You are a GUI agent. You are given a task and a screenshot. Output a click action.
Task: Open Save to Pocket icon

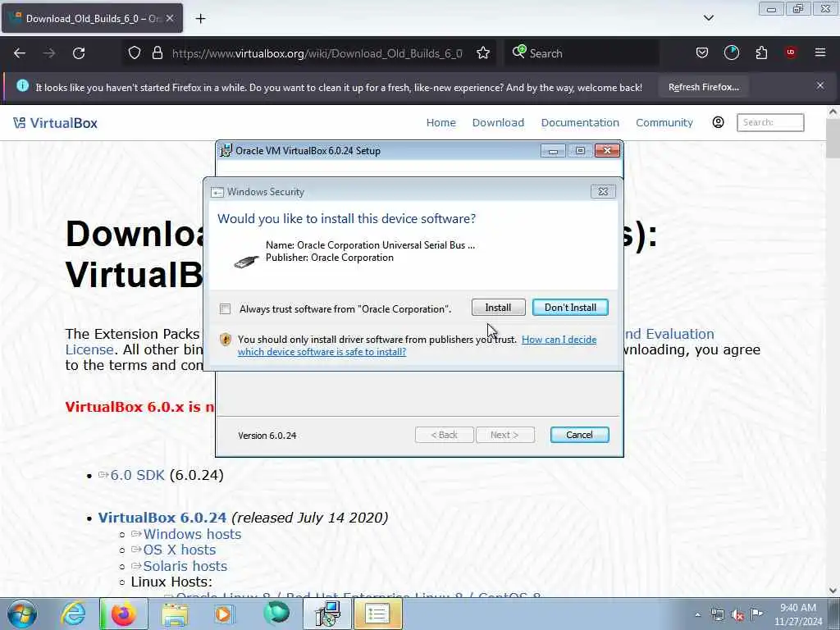[x=702, y=52]
